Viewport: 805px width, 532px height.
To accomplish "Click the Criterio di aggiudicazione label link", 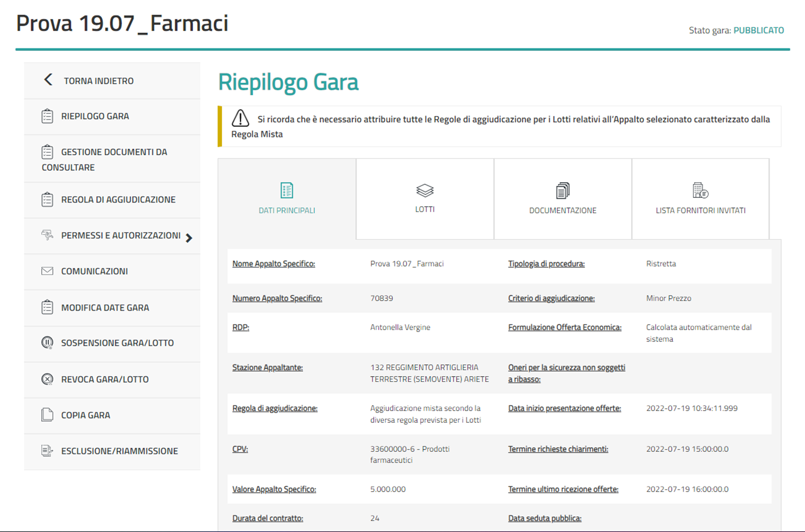I will coord(551,298).
